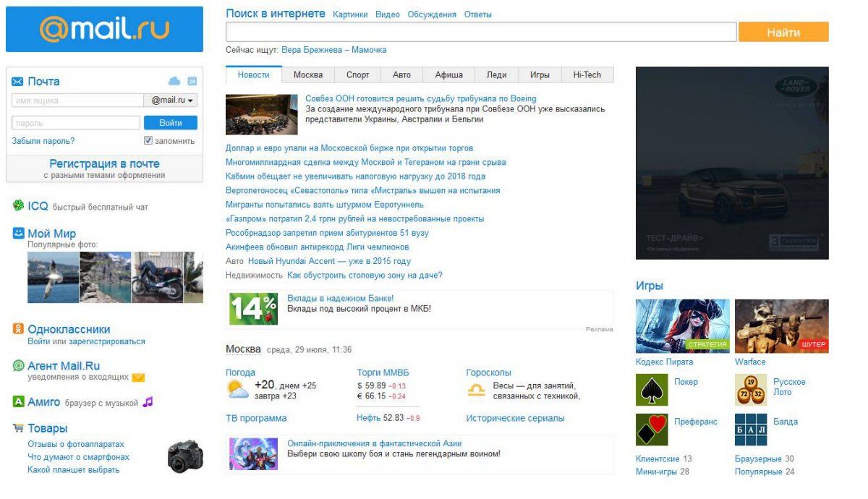Open the Покер spade game icon
The width and height of the screenshot is (868, 499).
(652, 390)
